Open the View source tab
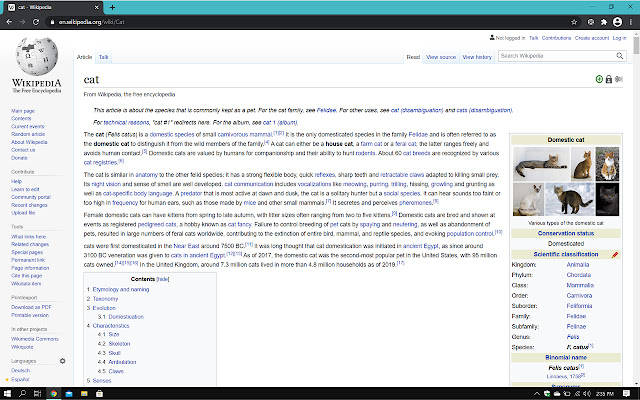Image resolution: width=640 pixels, height=400 pixels. (441, 57)
